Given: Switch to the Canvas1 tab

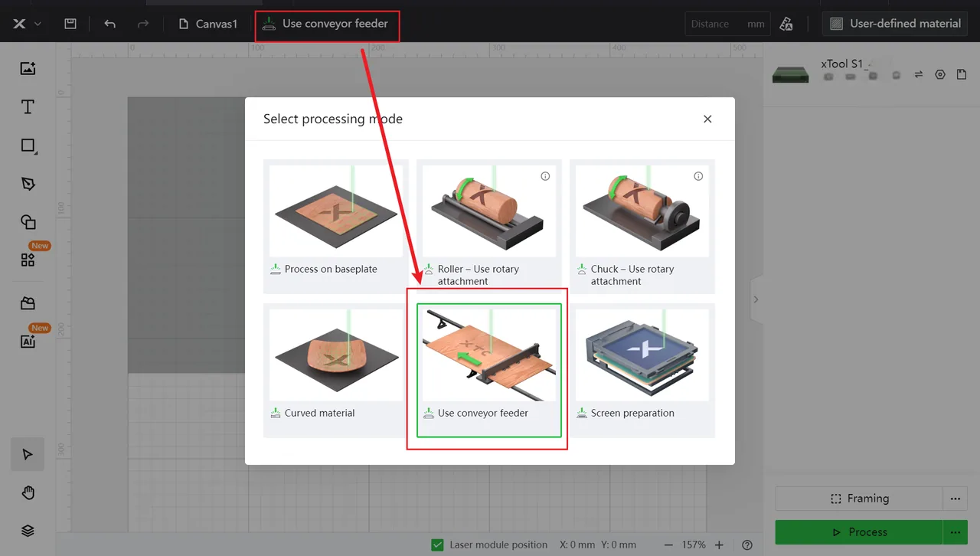Looking at the screenshot, I should click(x=208, y=24).
